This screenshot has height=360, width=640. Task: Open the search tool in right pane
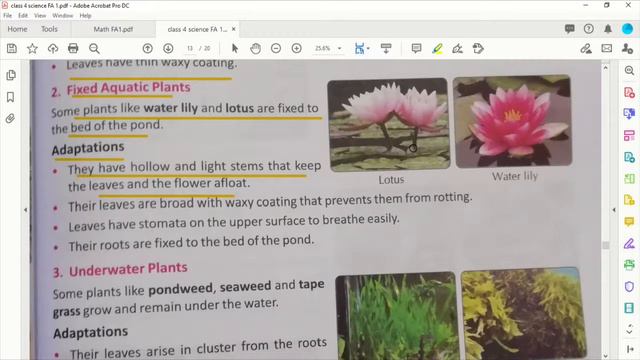point(629,71)
